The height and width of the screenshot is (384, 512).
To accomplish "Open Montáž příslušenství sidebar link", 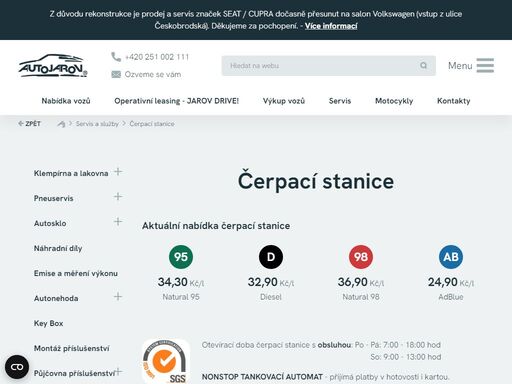I will tap(71, 348).
